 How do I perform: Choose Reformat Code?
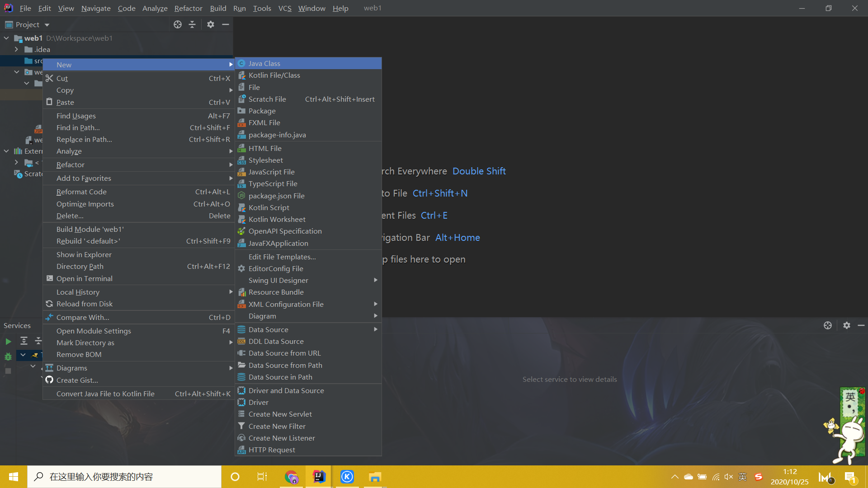(x=139, y=192)
